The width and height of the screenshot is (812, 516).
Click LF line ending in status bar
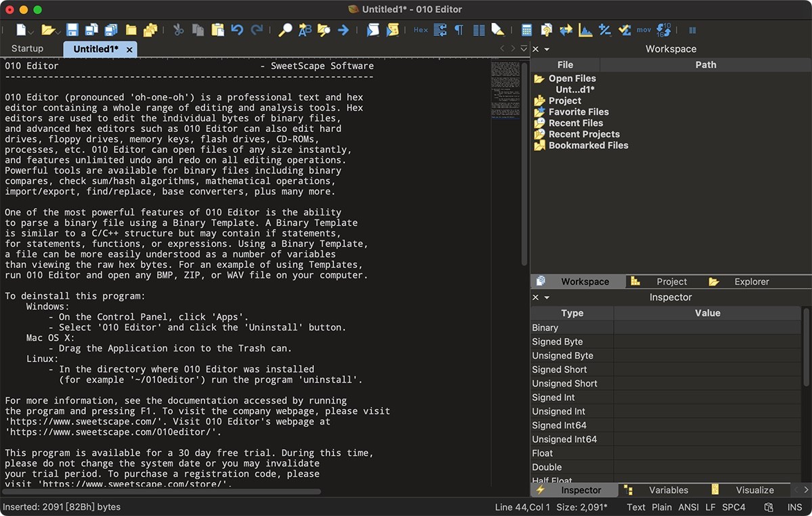(710, 507)
